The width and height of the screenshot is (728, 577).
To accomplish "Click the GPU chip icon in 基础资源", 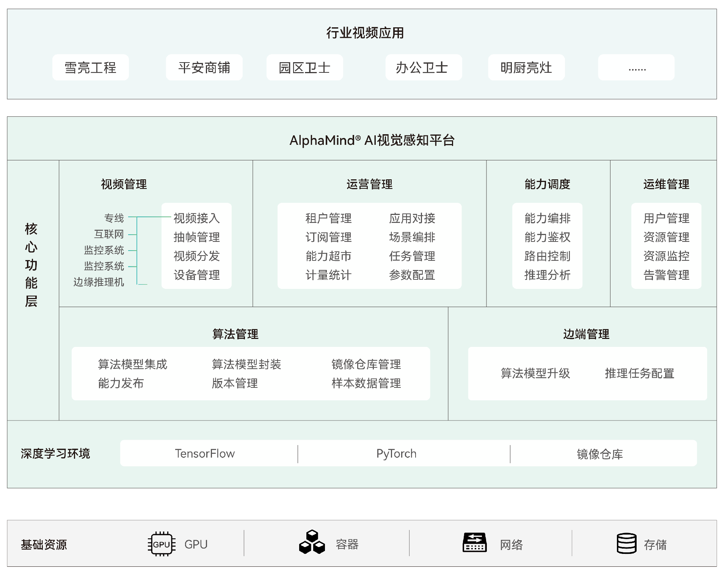I will tap(162, 545).
